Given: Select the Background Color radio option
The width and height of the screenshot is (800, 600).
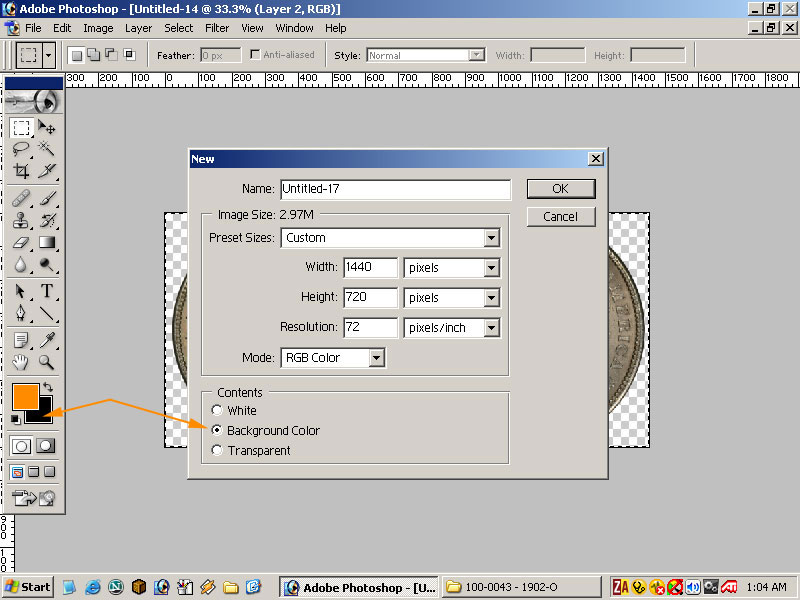Looking at the screenshot, I should coord(217,431).
